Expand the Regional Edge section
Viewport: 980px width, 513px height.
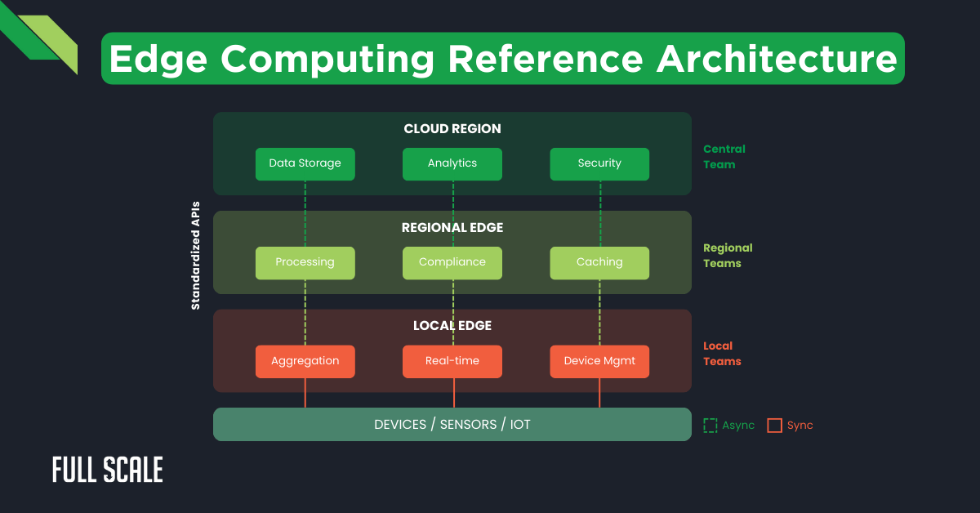tap(452, 227)
